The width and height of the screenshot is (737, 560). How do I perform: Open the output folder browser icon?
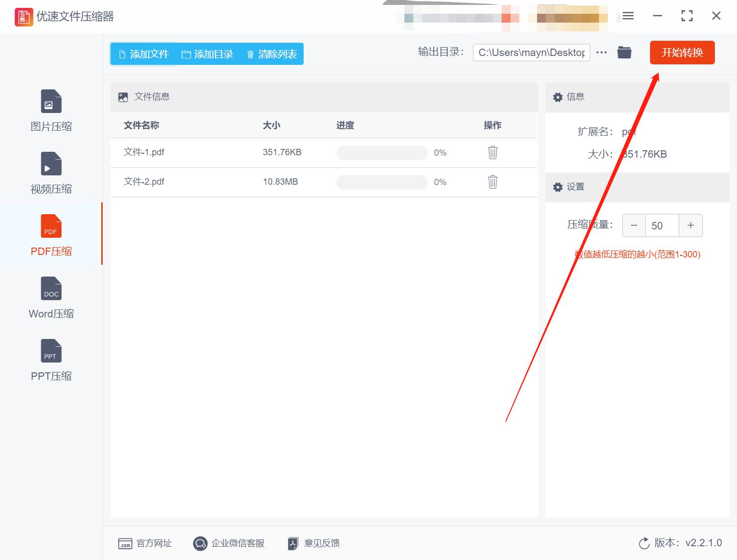point(624,52)
